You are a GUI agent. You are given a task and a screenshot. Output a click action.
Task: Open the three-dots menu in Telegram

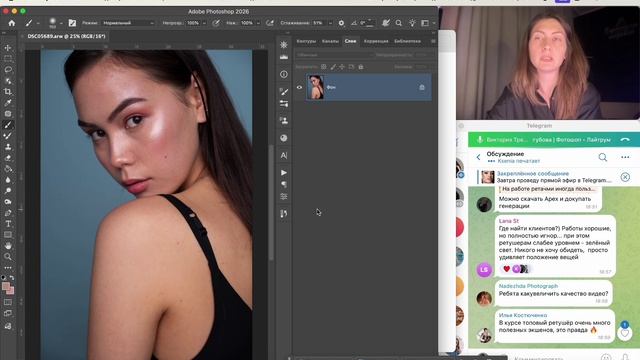(x=625, y=157)
